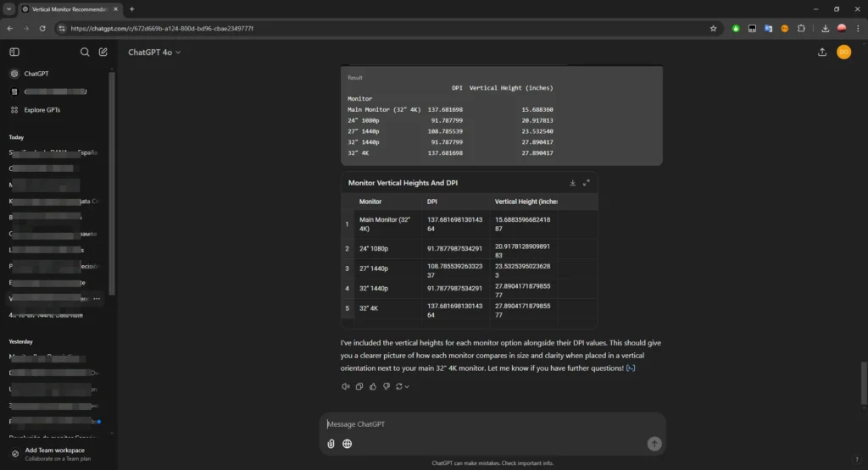Give the response a thumbs up
Viewport: 868px width, 470px height.
[x=373, y=386]
